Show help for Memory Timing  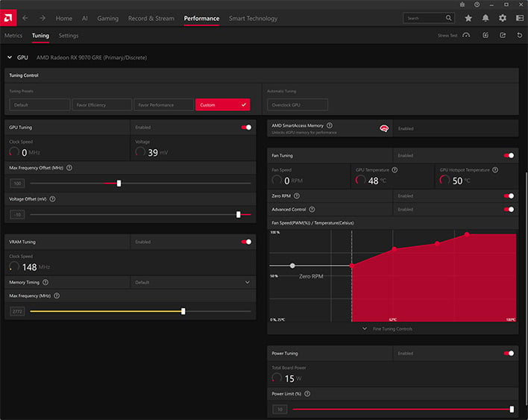tap(45, 282)
